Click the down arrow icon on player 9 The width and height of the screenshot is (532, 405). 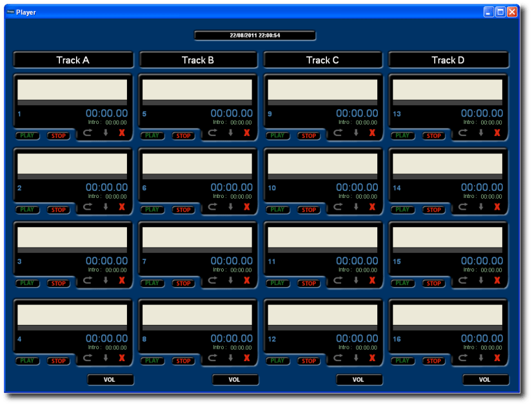(355, 133)
